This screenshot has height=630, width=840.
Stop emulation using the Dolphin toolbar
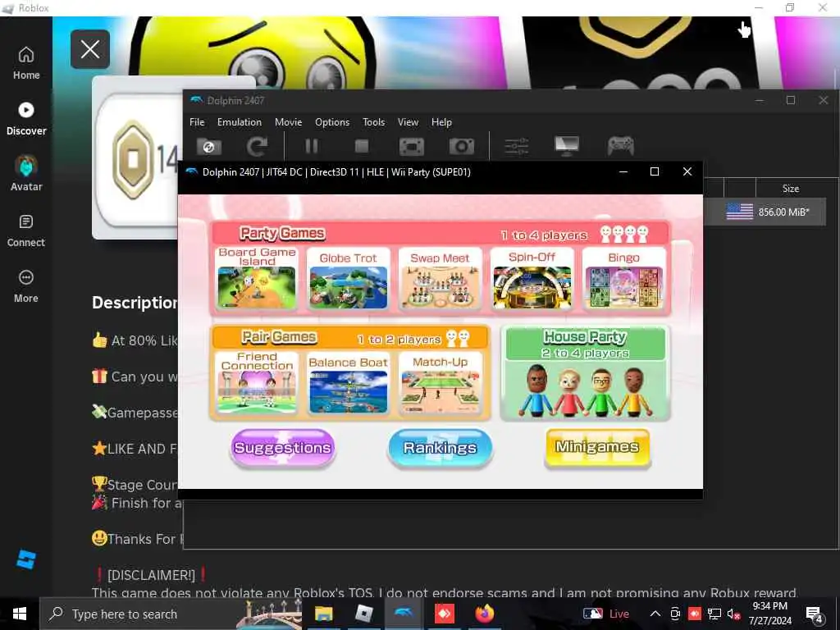pos(362,146)
